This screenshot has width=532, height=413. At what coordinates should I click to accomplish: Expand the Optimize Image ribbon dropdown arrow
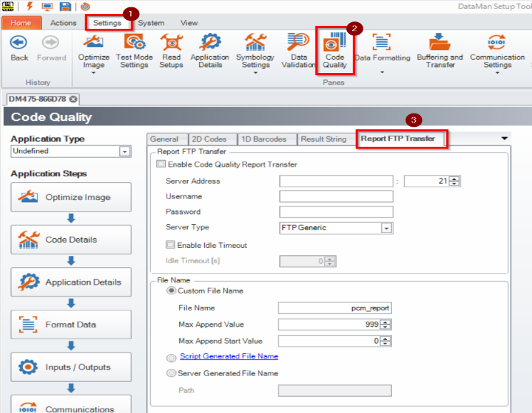coord(94,73)
